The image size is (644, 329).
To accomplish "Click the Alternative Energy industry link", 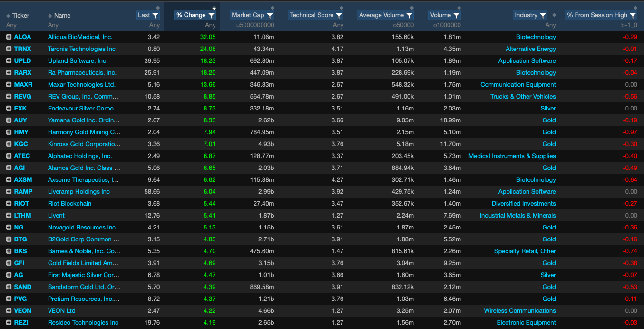I will 531,49.
